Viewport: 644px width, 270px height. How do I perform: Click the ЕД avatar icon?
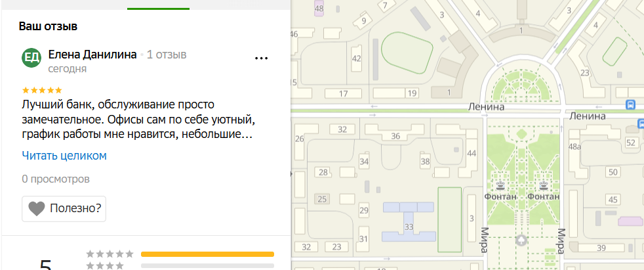(x=31, y=58)
